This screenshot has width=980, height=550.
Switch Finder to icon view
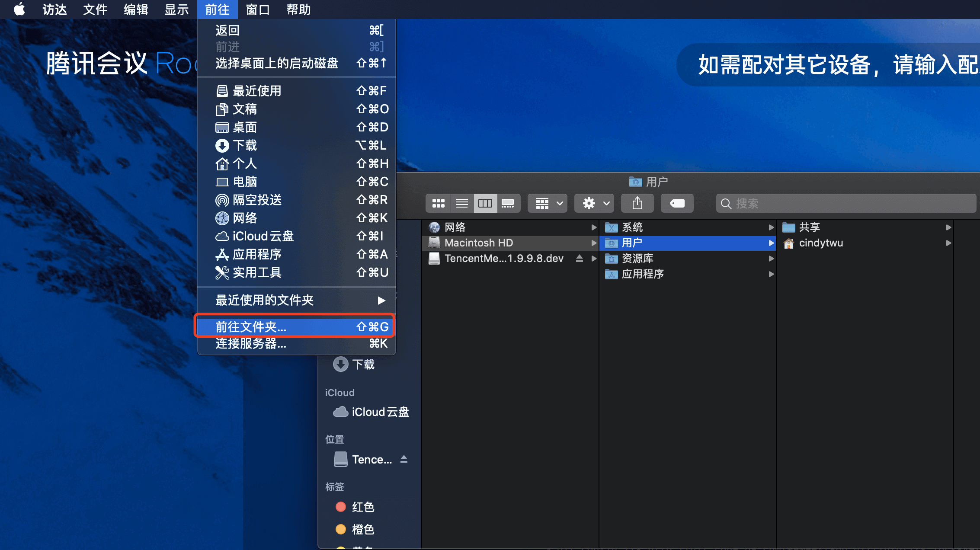pos(438,203)
